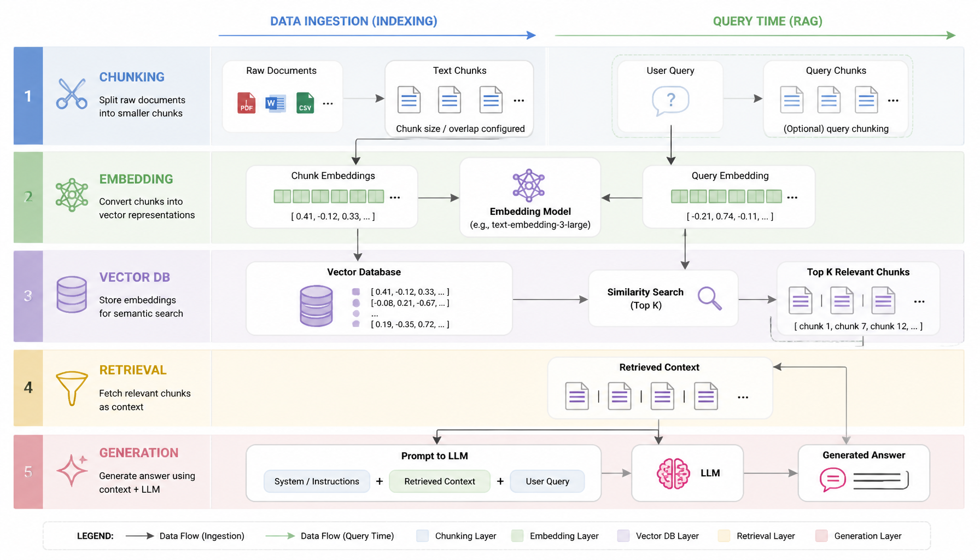Click the chat bubble icon in Generated Answer
The width and height of the screenshot is (980, 560).
point(832,480)
